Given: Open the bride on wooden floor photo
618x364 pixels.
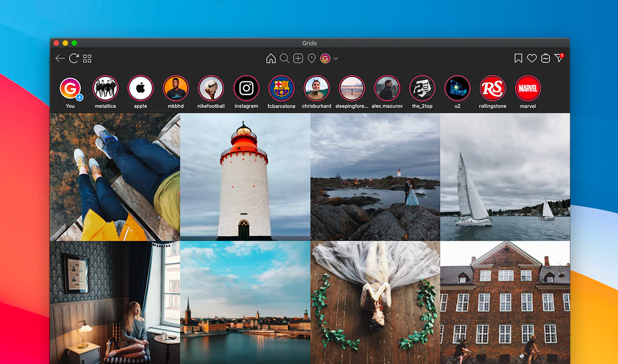Looking at the screenshot, I should coord(375,303).
